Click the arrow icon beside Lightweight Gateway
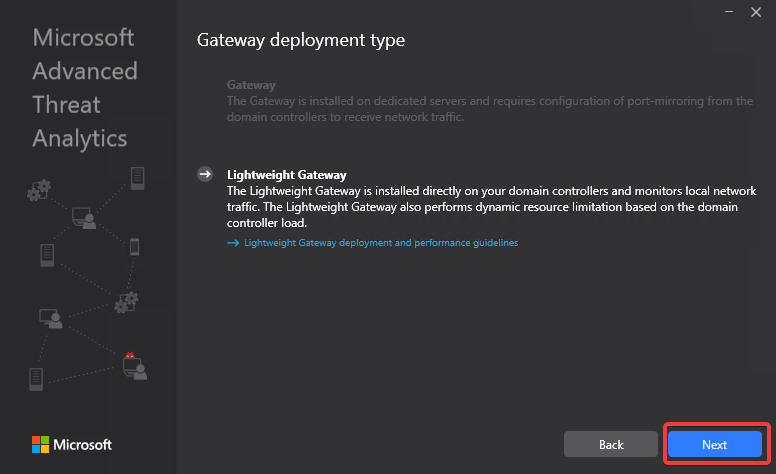This screenshot has width=776, height=474. click(x=205, y=174)
